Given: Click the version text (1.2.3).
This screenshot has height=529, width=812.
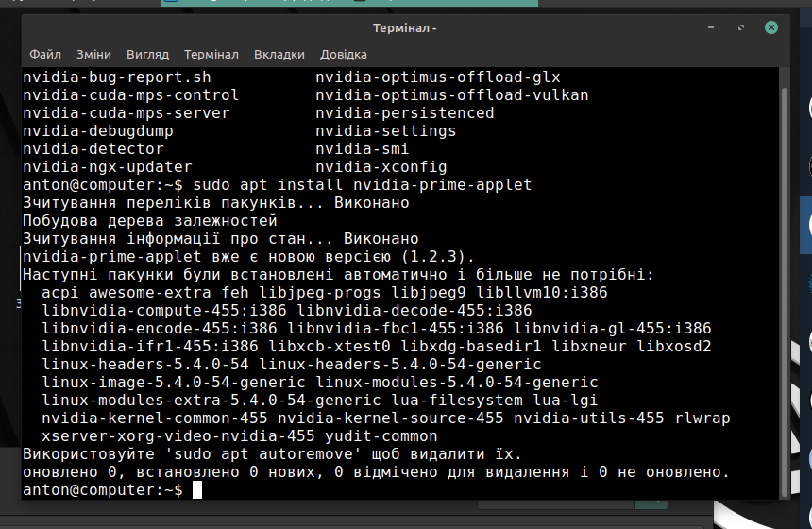Looking at the screenshot, I should coord(437,257).
